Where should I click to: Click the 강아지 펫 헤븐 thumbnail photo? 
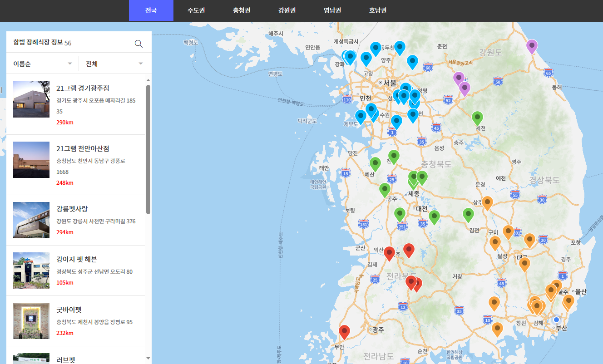pyautogui.click(x=31, y=271)
